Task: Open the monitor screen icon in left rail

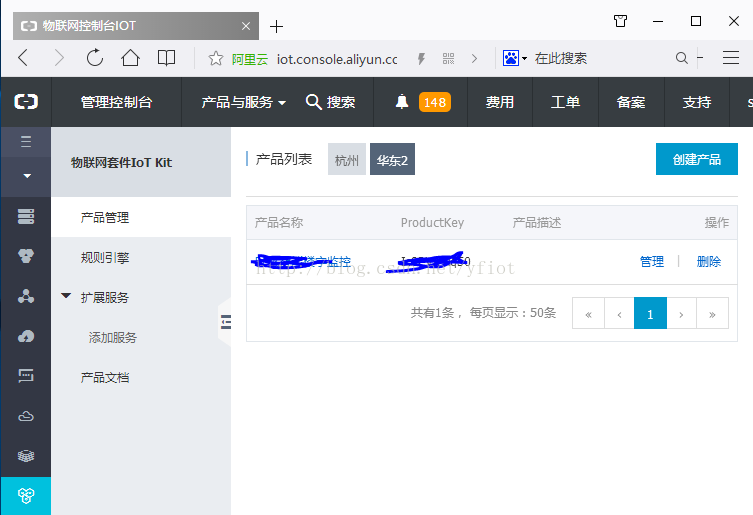Action: (x=26, y=376)
